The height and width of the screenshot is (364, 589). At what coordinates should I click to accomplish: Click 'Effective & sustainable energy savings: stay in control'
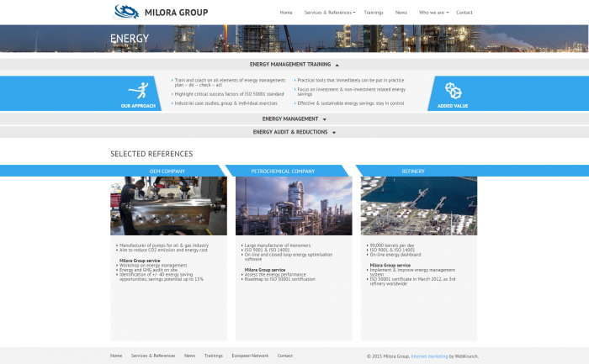[x=351, y=103]
